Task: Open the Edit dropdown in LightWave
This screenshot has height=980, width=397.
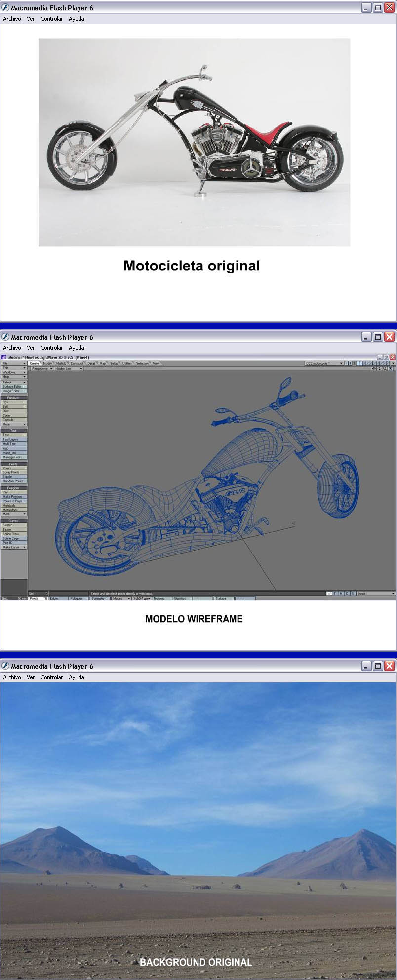Action: click(14, 368)
